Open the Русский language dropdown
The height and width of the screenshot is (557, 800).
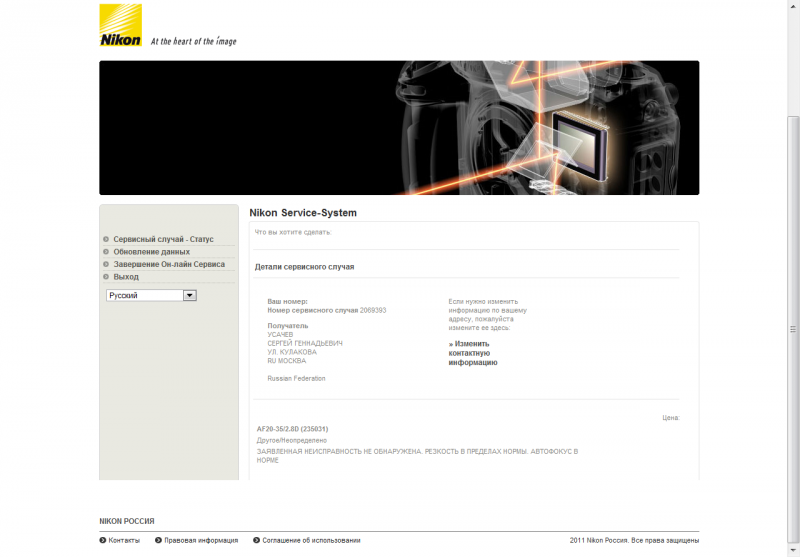click(x=152, y=295)
